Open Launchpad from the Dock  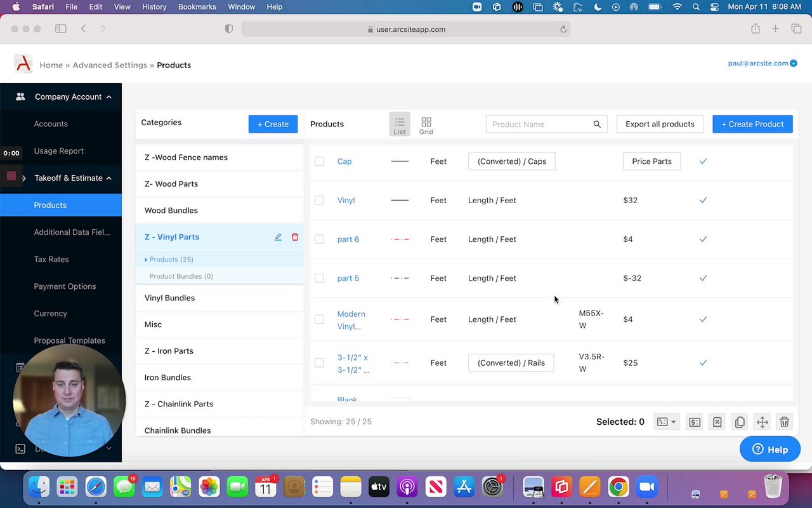click(x=67, y=487)
